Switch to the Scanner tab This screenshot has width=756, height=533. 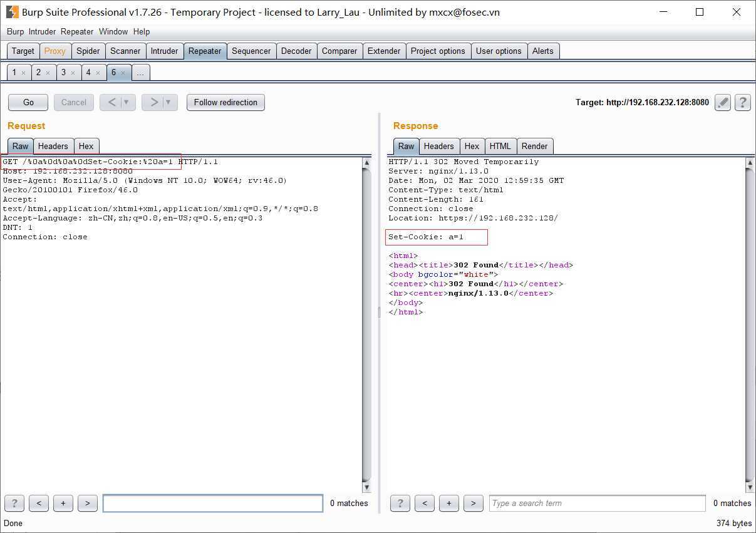tap(126, 51)
